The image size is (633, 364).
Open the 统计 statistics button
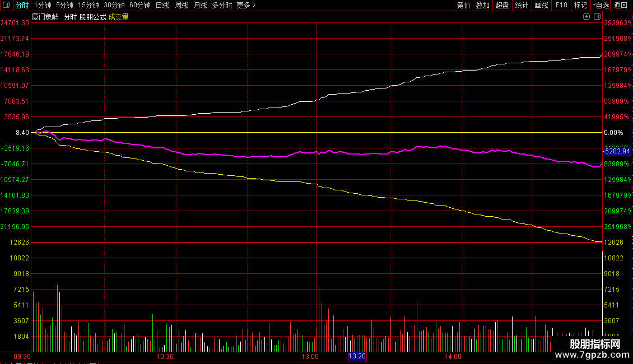click(522, 5)
